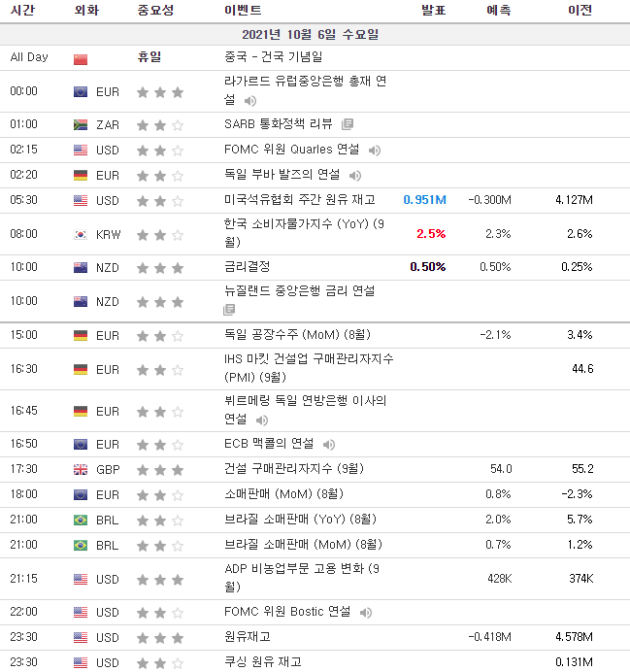Click the 휴일 label in the All Day row
This screenshot has height=672, width=630.
tap(149, 56)
